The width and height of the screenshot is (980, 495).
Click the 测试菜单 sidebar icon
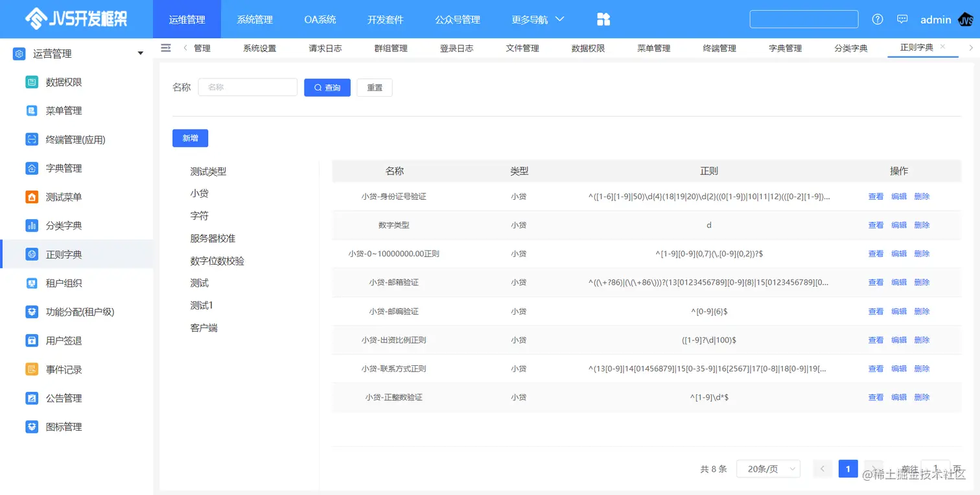[x=32, y=197]
